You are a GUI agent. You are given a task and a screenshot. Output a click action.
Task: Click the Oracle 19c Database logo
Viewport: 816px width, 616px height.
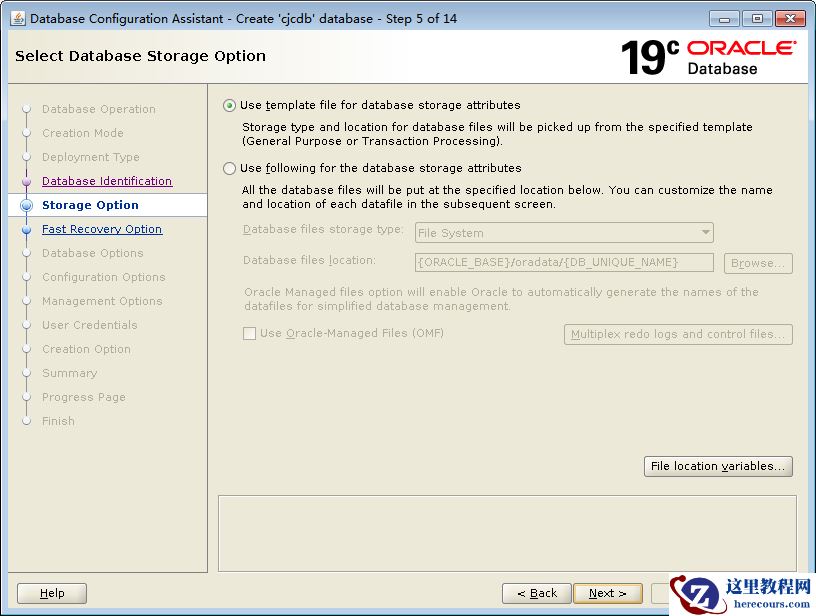[708, 57]
